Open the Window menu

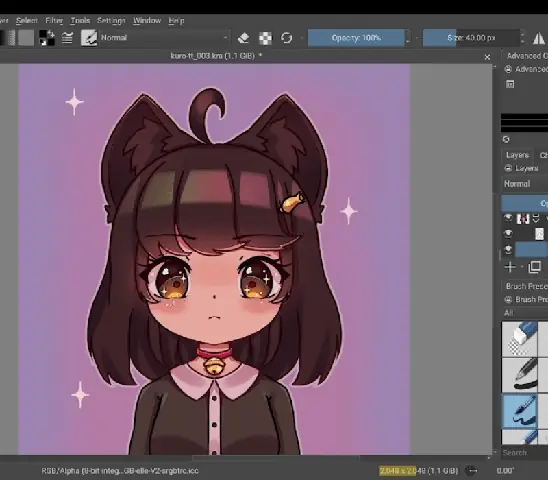(147, 21)
